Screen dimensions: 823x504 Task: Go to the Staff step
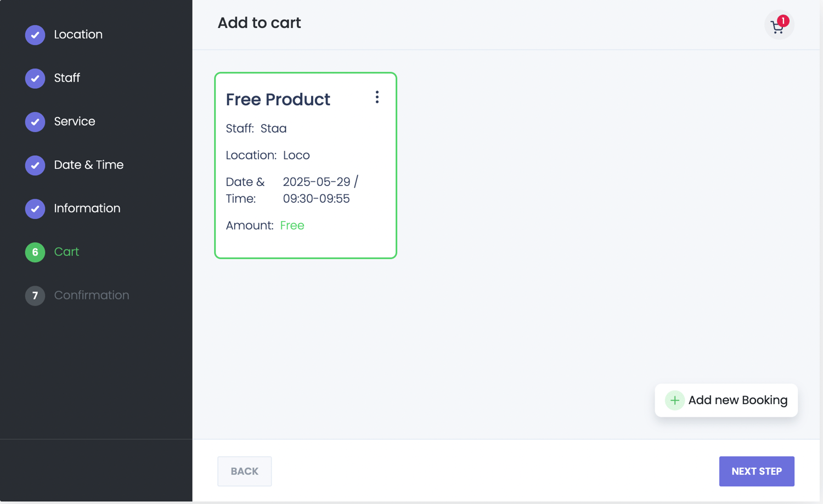click(x=67, y=78)
